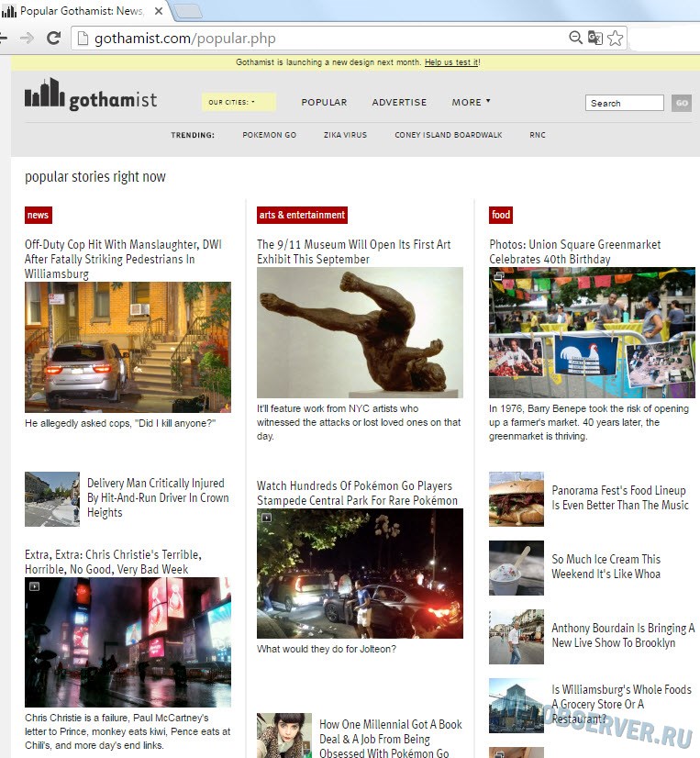
Task: Open Delivery Man Critically Injured headline
Action: pos(158,497)
